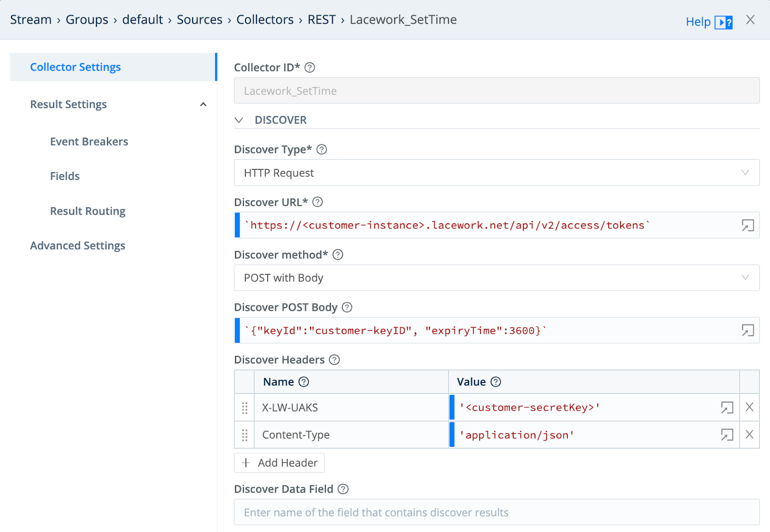Delete the Content-Type header row

pos(749,435)
